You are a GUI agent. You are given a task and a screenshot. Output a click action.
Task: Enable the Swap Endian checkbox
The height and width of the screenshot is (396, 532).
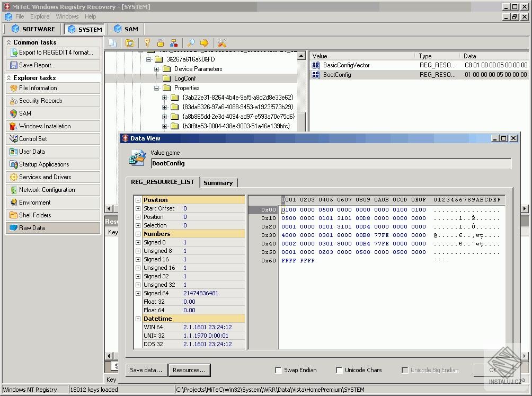point(279,370)
